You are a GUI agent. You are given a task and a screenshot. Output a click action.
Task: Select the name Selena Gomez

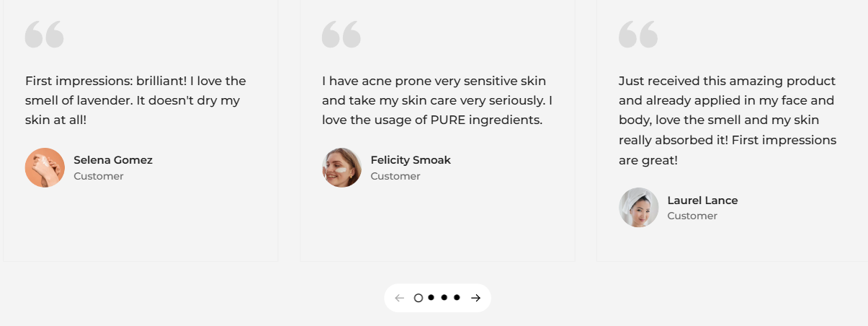coord(113,160)
